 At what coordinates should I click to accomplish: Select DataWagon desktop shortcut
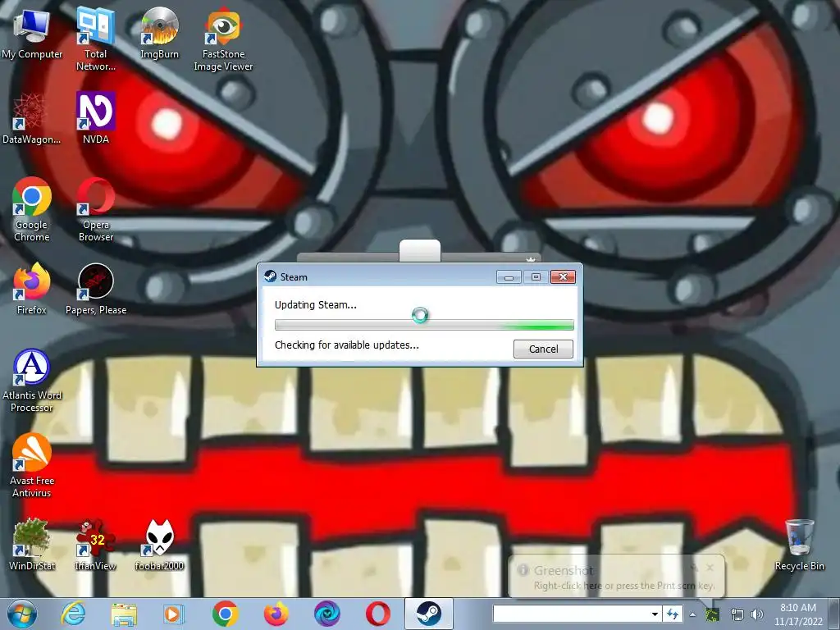coord(31,119)
